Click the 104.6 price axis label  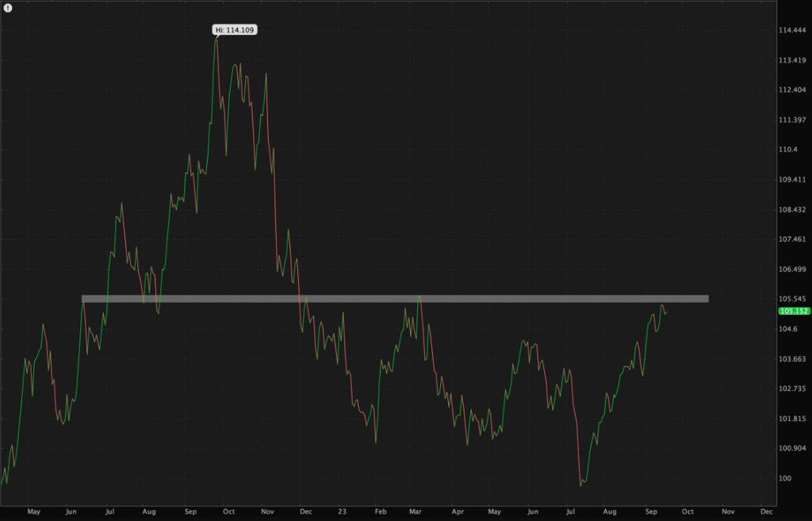tap(788, 329)
